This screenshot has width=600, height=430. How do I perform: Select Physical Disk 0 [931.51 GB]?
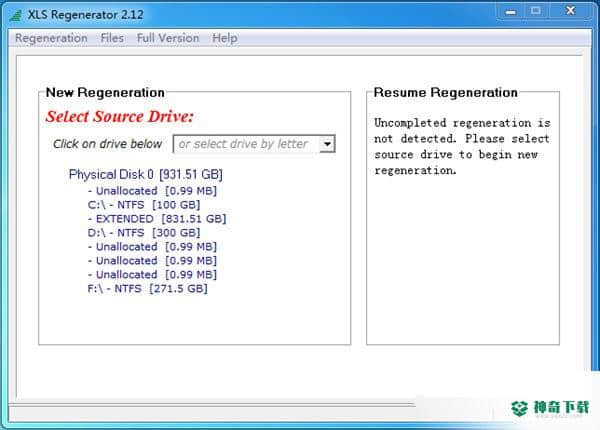click(x=145, y=174)
